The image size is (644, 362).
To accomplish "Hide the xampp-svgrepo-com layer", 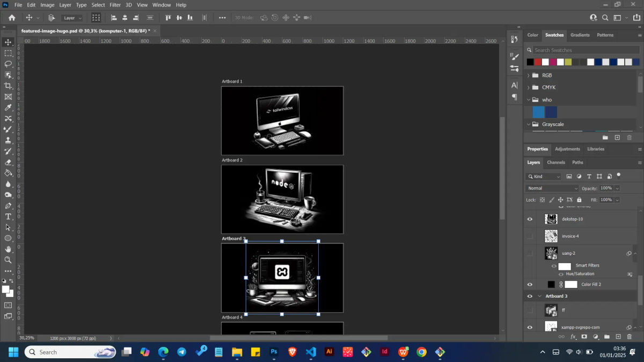I will tap(530, 327).
